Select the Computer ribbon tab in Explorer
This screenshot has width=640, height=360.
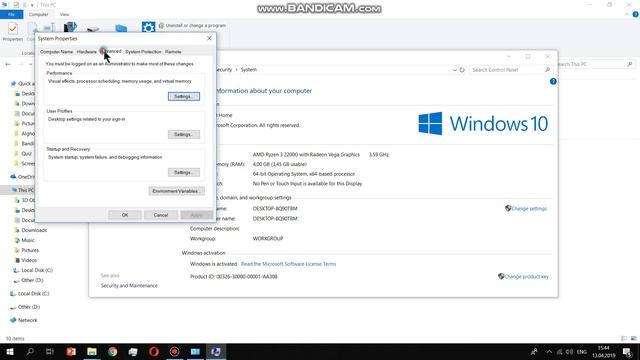(38, 14)
